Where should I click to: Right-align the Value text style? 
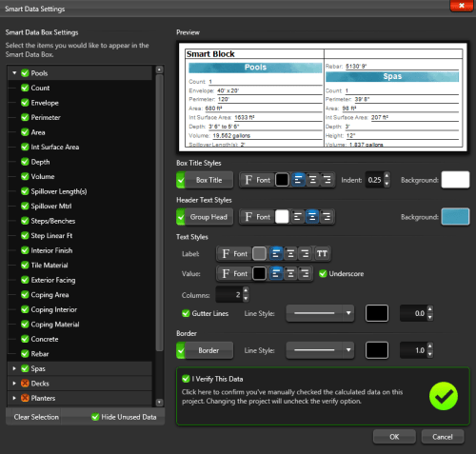point(305,273)
